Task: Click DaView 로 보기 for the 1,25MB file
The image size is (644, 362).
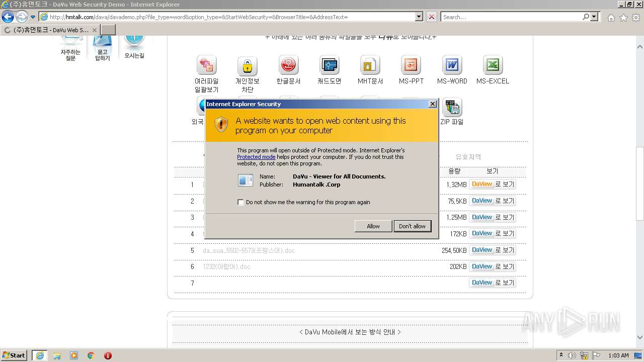Action: pyautogui.click(x=493, y=218)
